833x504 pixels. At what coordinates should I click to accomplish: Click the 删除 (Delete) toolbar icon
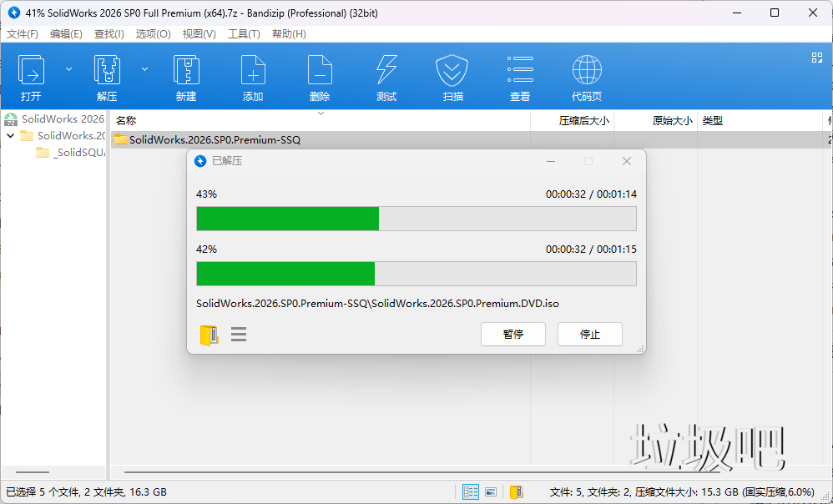(x=320, y=71)
